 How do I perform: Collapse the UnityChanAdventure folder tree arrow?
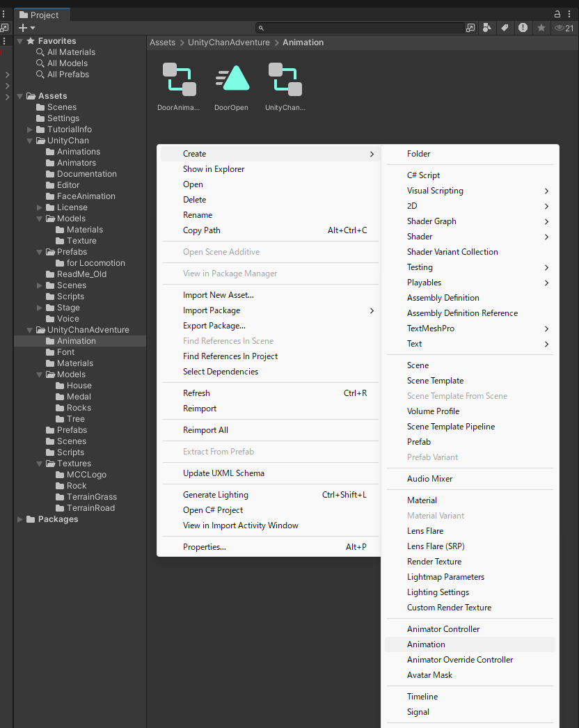[30, 330]
